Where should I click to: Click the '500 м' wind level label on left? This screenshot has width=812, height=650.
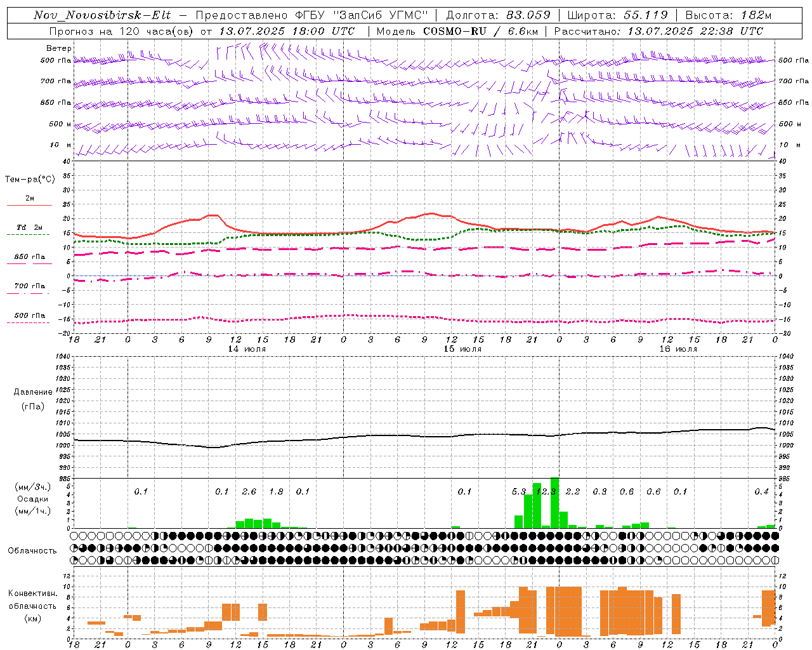60,124
